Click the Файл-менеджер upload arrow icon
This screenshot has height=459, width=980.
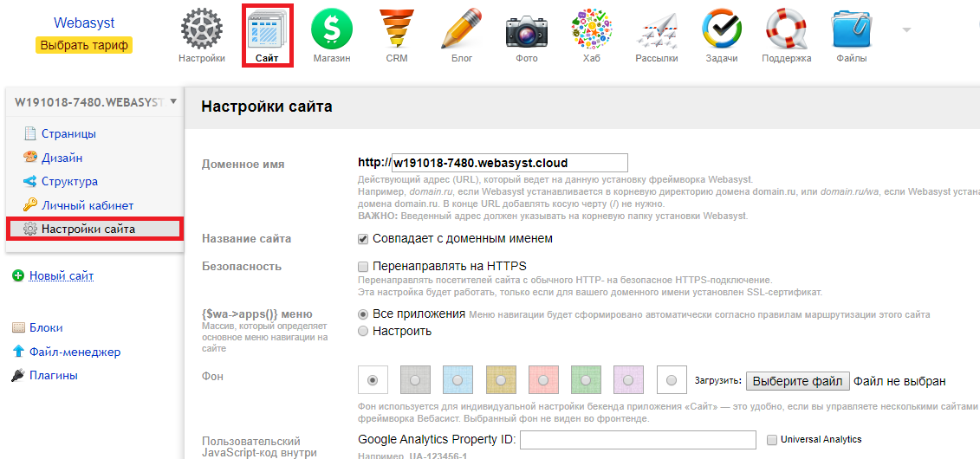coord(18,352)
